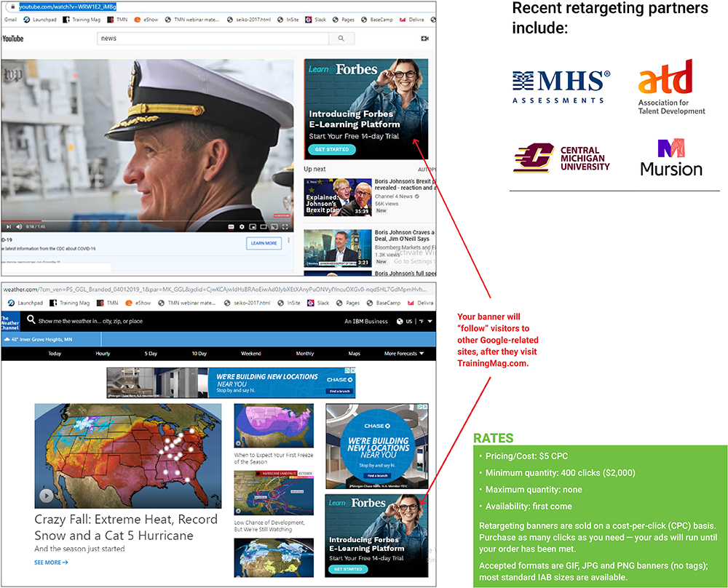Click 'Find a branch' on the Chase banner ad
Screen dimensions: 728x588
(340, 392)
